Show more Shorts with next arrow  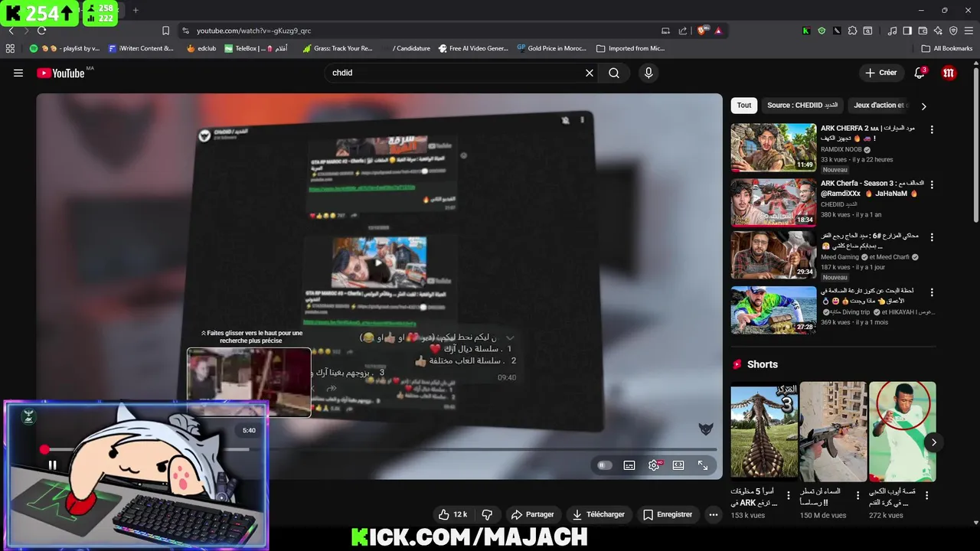click(933, 442)
